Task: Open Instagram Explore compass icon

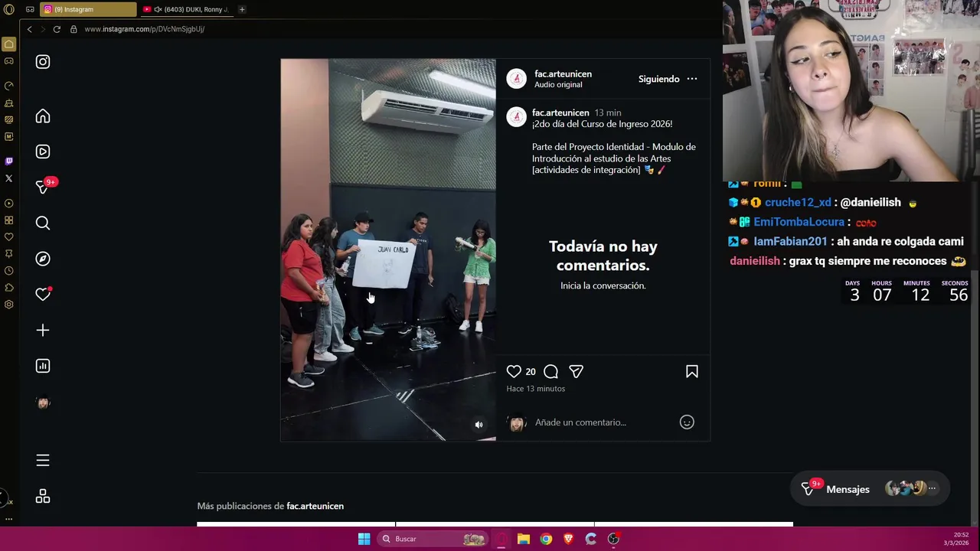Action: click(43, 259)
